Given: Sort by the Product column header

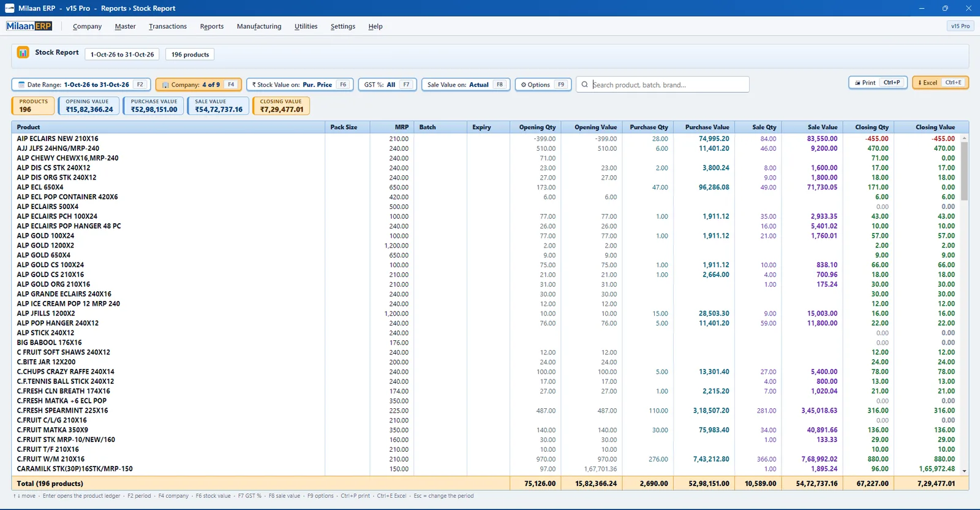Looking at the screenshot, I should pyautogui.click(x=168, y=127).
